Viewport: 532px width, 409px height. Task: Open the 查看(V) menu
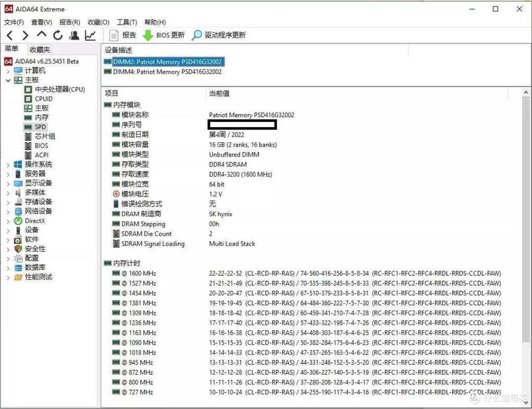click(x=41, y=22)
